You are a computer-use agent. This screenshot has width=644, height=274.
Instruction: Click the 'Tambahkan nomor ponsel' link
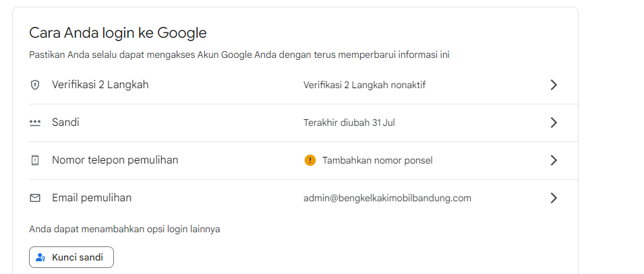[378, 160]
